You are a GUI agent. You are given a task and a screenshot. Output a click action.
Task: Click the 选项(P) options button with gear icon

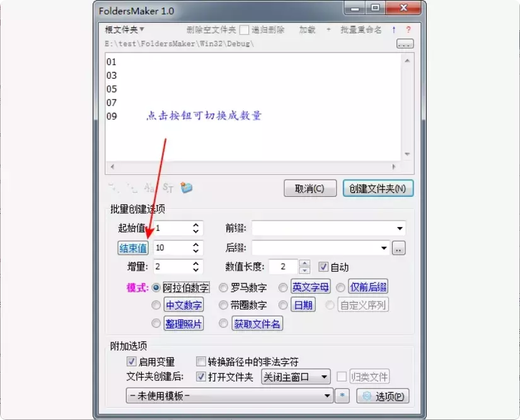click(382, 396)
